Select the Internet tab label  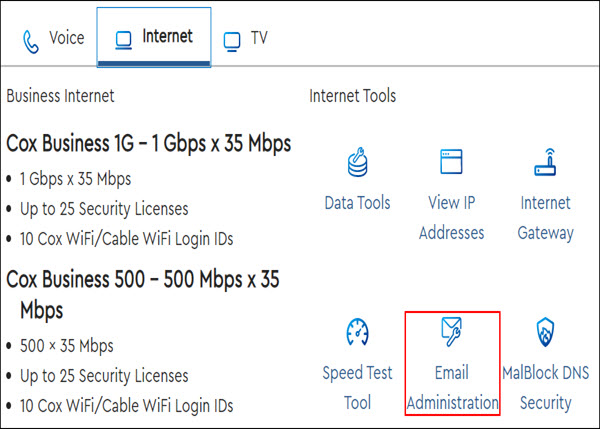click(167, 36)
